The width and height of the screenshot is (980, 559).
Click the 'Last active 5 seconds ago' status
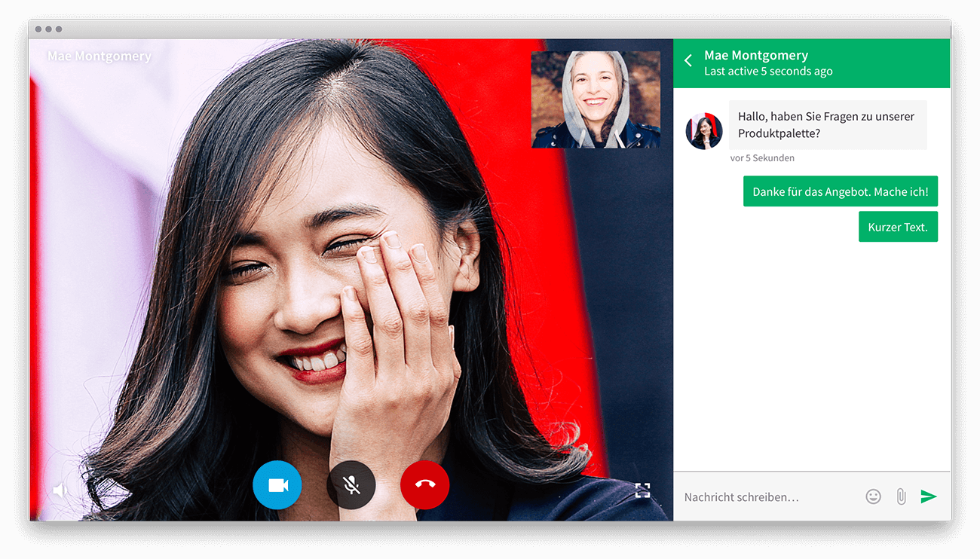click(x=768, y=72)
